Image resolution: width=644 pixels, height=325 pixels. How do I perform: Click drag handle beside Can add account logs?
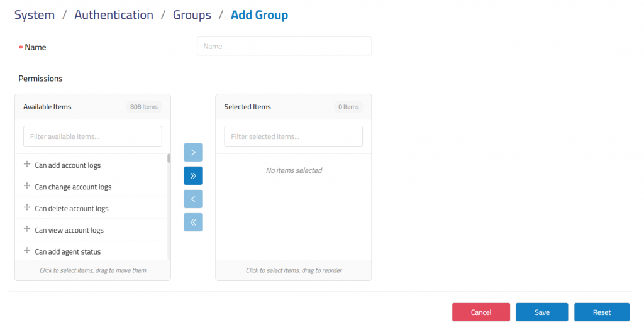[27, 165]
